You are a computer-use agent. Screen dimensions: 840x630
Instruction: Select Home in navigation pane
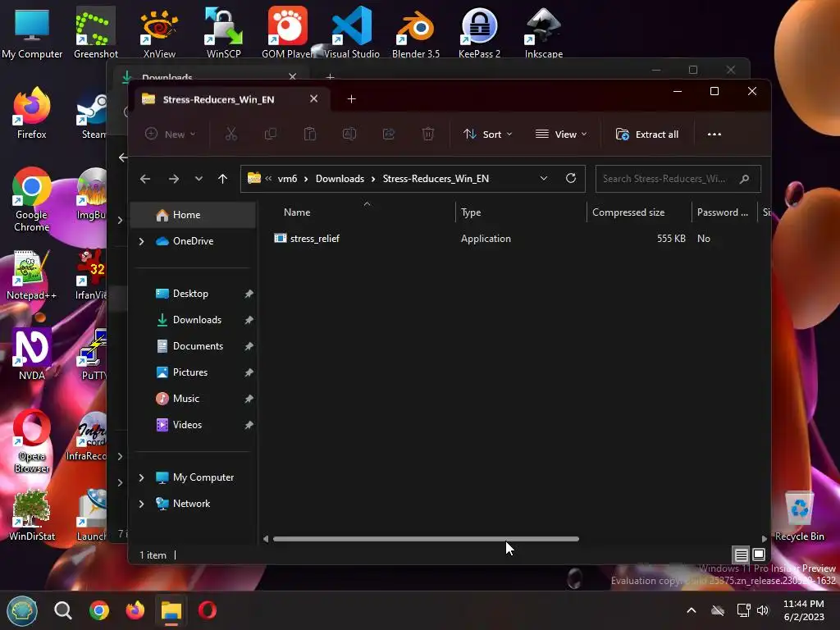[194, 215]
